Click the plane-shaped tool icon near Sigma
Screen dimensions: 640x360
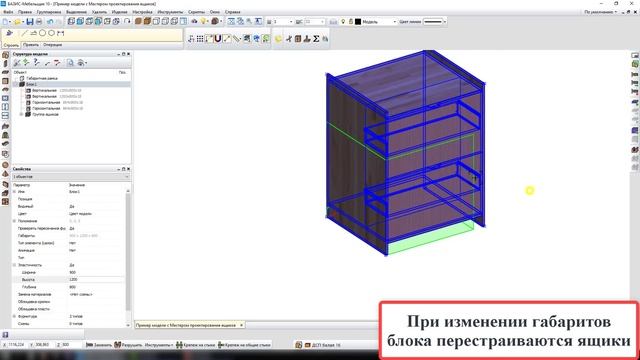289,39
